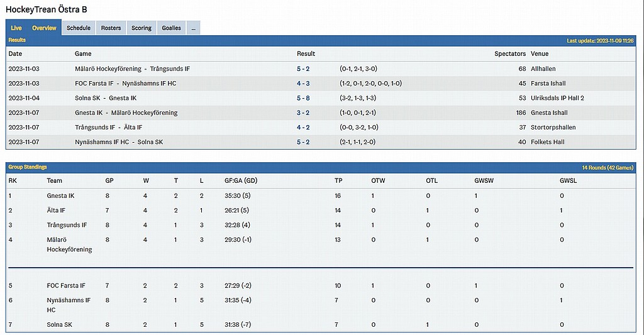Expand the '...' more tabs menu
Image resolution: width=644 pixels, height=335 pixels.
point(193,28)
